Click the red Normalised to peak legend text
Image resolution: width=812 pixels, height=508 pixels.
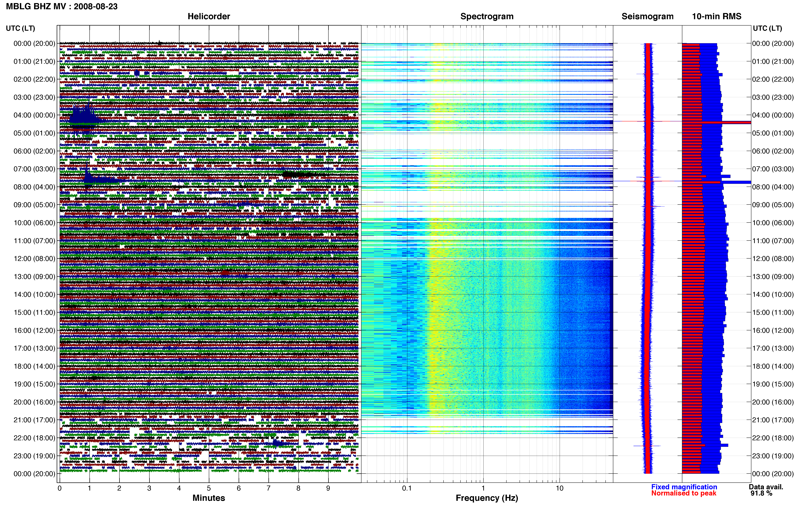684,494
